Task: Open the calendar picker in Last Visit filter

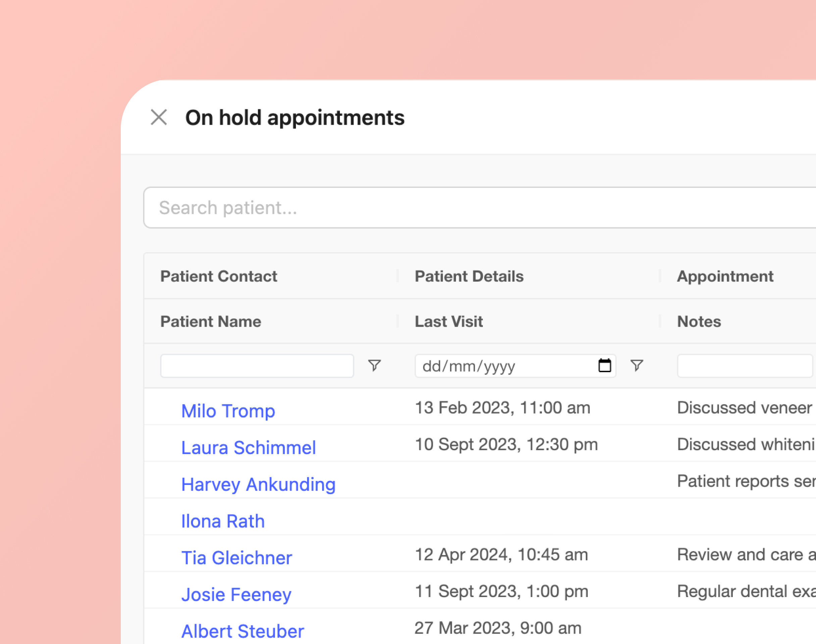Action: 605,365
